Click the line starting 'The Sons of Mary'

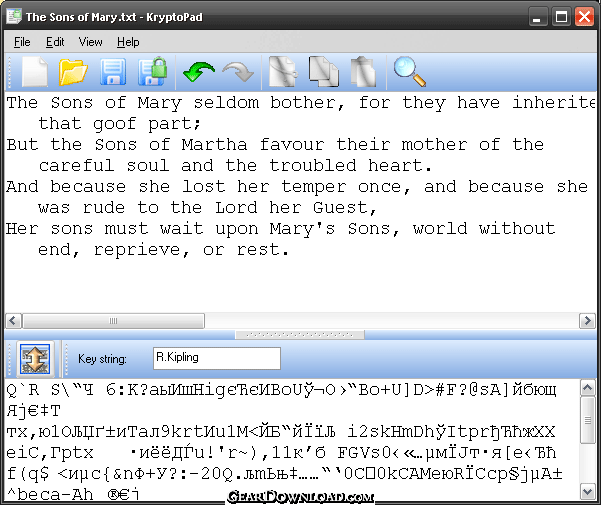(x=300, y=103)
